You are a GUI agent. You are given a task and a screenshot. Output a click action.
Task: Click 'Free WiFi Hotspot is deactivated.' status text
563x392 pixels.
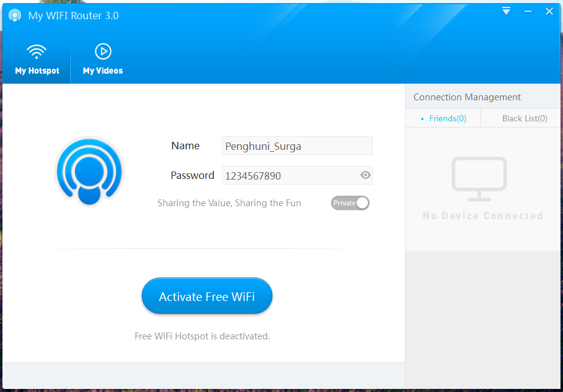point(202,336)
